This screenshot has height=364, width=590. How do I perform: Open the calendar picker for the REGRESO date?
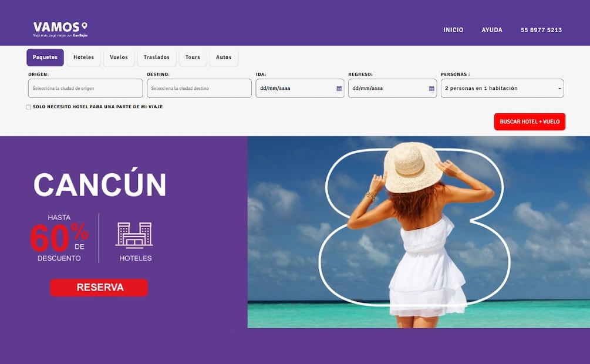(432, 88)
